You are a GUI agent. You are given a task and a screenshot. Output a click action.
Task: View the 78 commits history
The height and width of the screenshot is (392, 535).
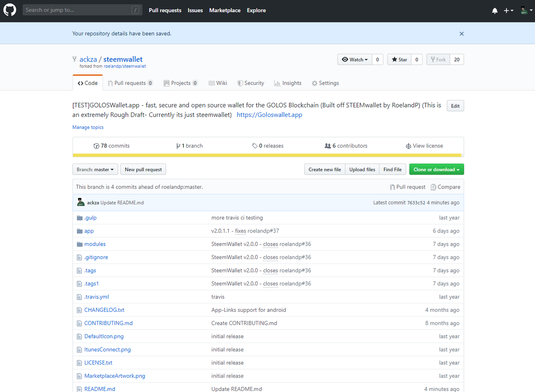[x=112, y=146]
